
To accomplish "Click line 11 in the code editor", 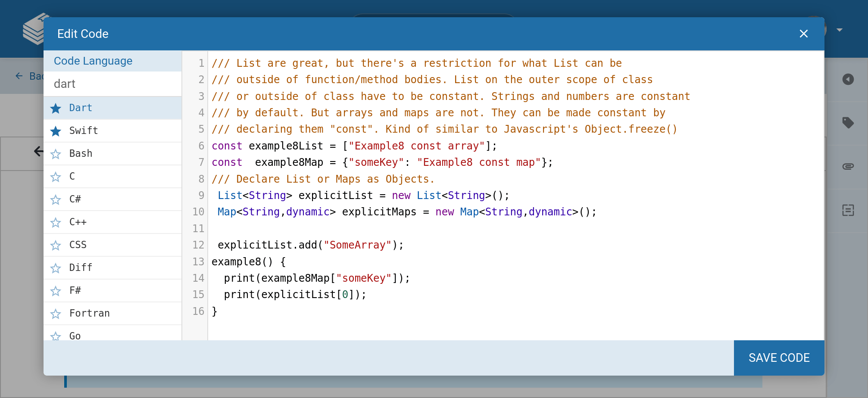I will tap(388, 228).
